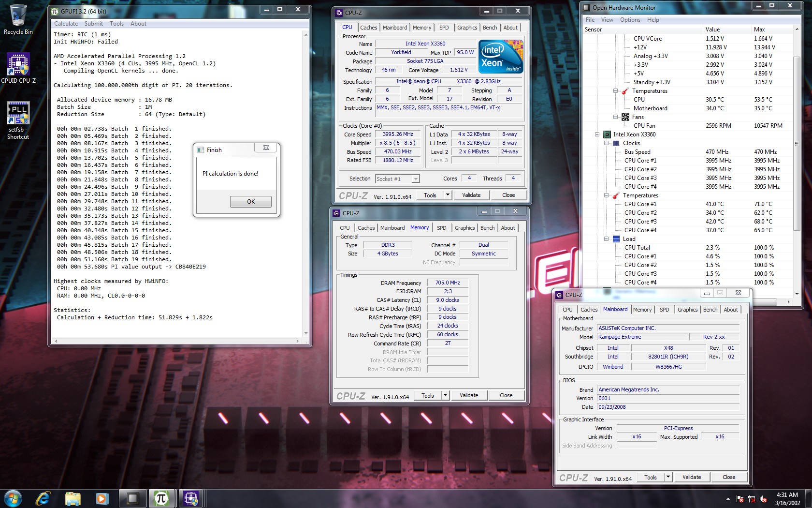This screenshot has width=812, height=508.
Task: Click Close in the Mainboard CPU-Z window
Action: [729, 477]
